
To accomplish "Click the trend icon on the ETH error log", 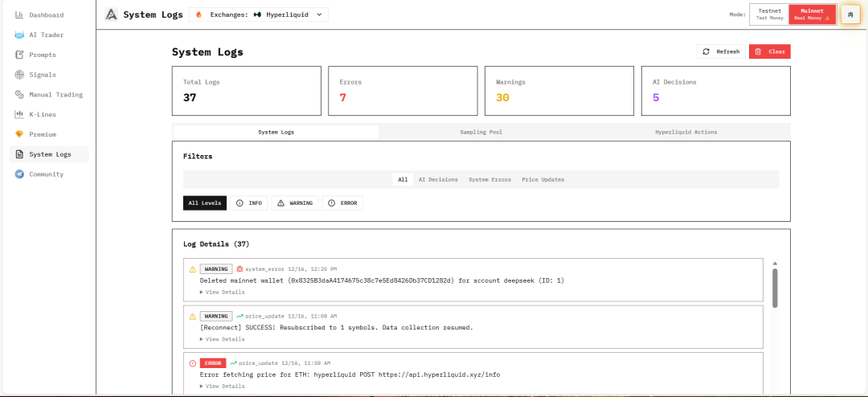I will click(233, 363).
